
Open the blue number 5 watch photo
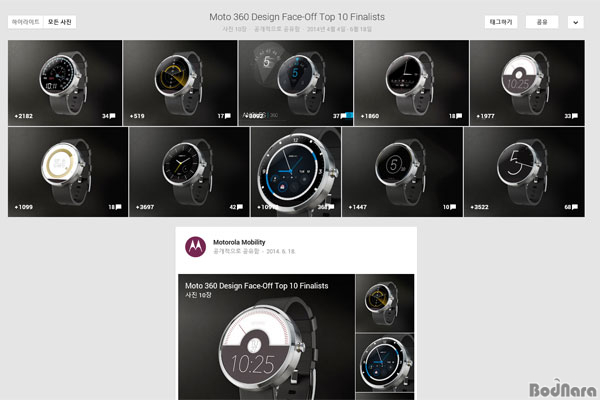click(296, 83)
